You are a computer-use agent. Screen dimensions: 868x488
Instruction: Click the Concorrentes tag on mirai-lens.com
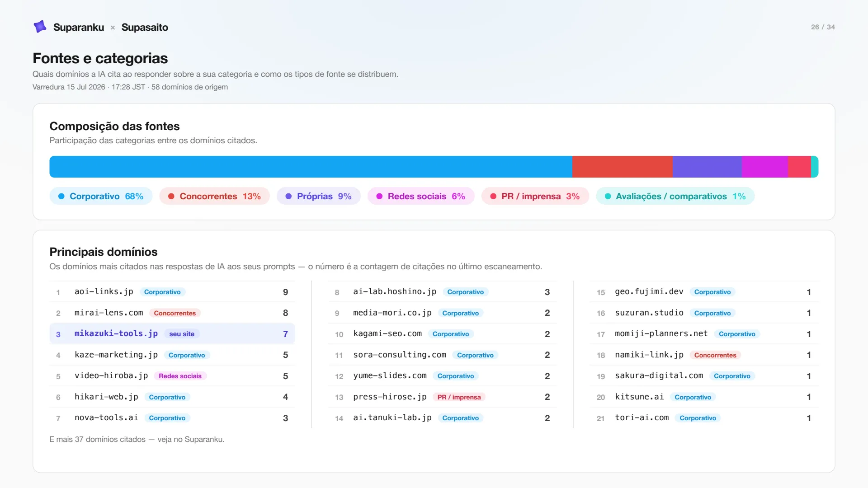click(x=175, y=313)
